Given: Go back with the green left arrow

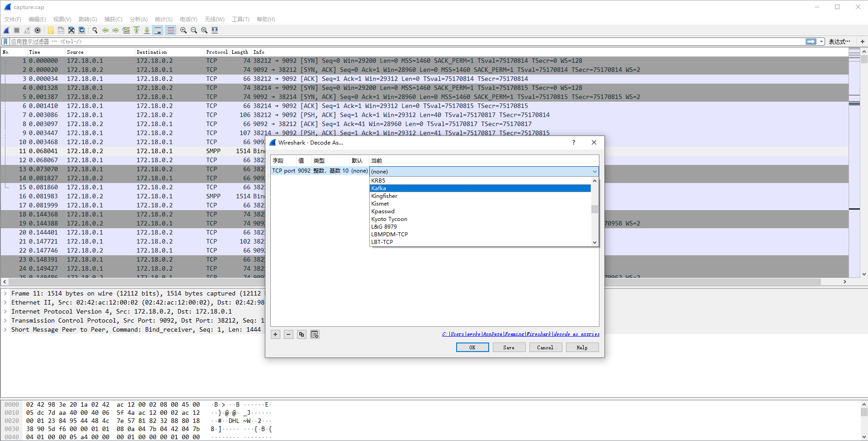Looking at the screenshot, I should [x=105, y=30].
